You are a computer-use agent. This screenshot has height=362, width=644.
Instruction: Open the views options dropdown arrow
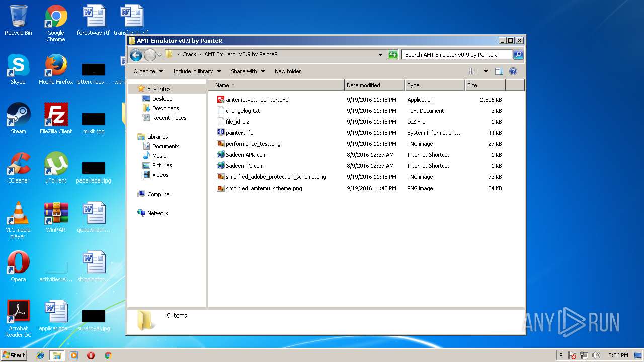tap(486, 71)
